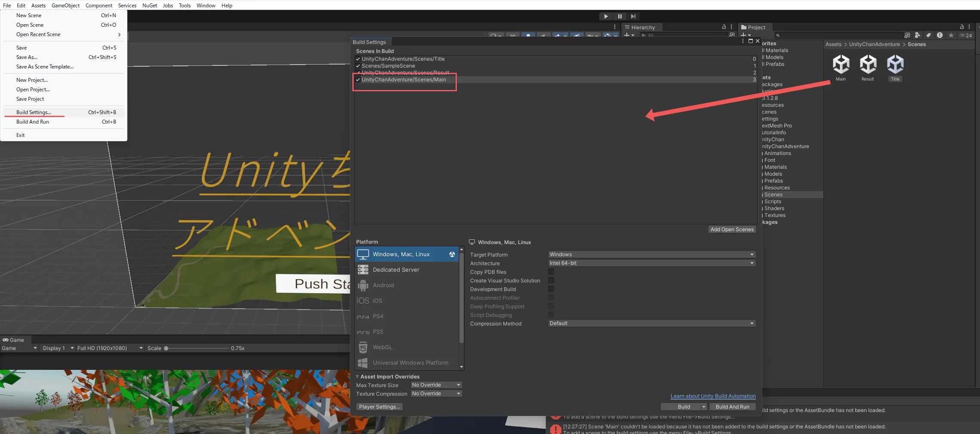Click the Step frame button
The height and width of the screenshot is (434, 980).
[x=633, y=16]
